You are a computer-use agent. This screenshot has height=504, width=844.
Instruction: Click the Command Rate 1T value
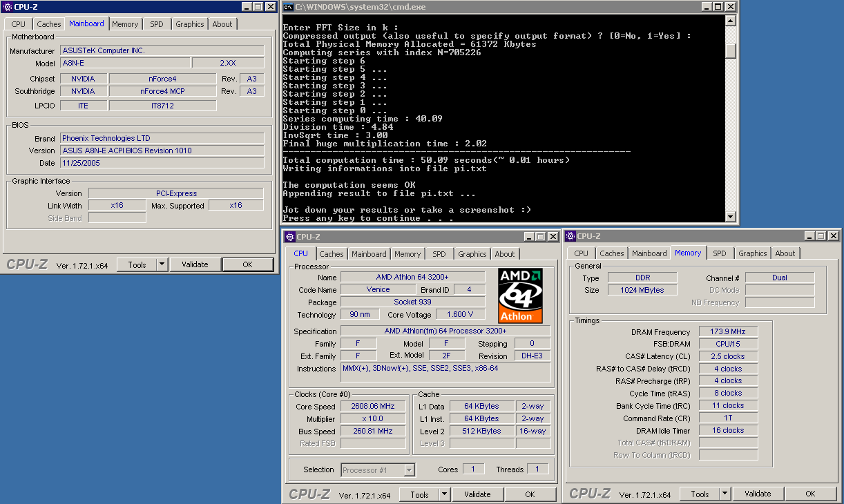(728, 418)
